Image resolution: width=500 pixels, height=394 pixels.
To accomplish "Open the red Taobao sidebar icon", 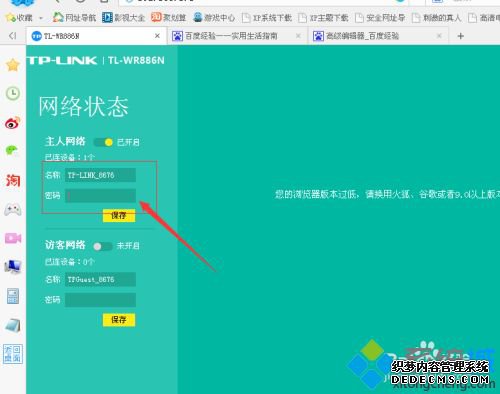I will tap(13, 180).
